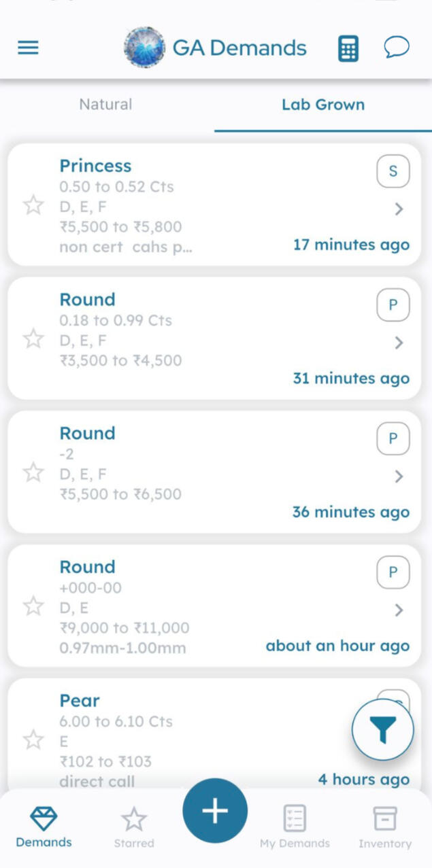The width and height of the screenshot is (432, 868).
Task: Open the filter funnel button
Action: (x=382, y=730)
